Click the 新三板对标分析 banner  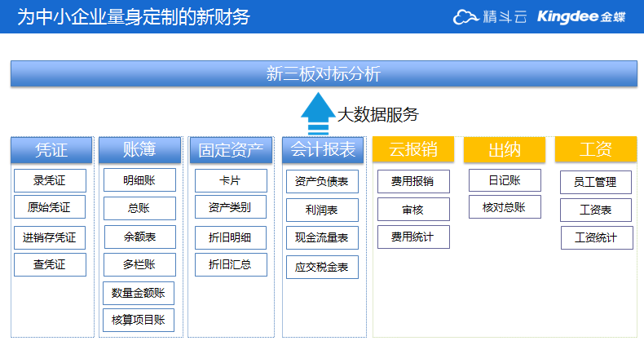click(324, 73)
